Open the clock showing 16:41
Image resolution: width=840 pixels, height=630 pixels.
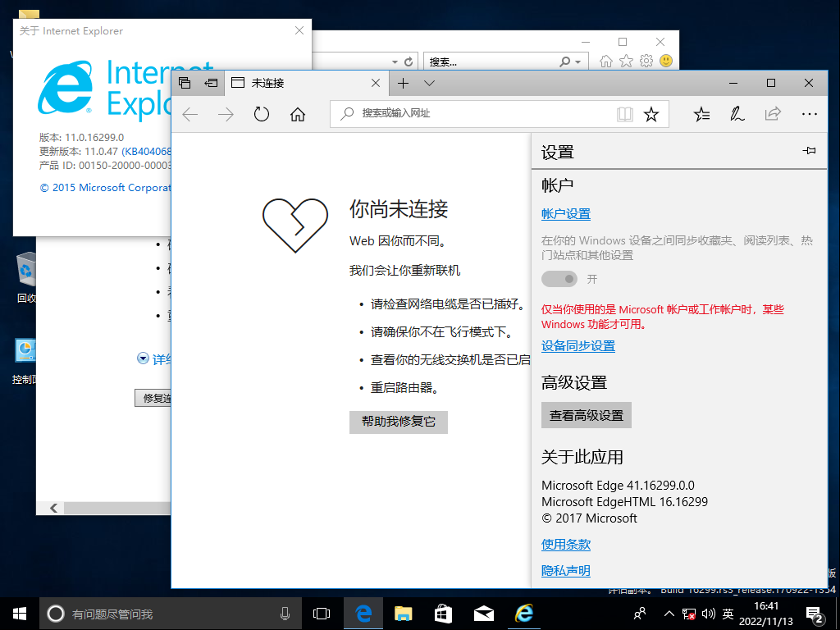pyautogui.click(x=766, y=614)
